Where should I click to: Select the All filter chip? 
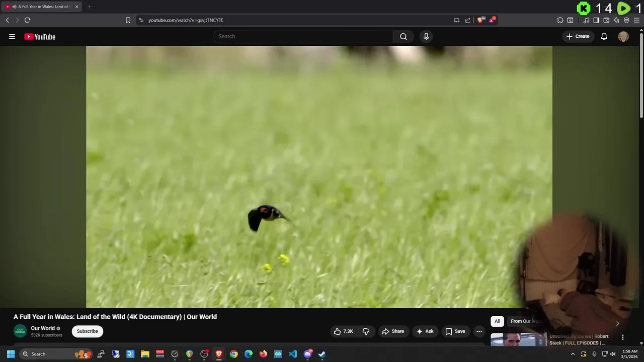(x=497, y=321)
